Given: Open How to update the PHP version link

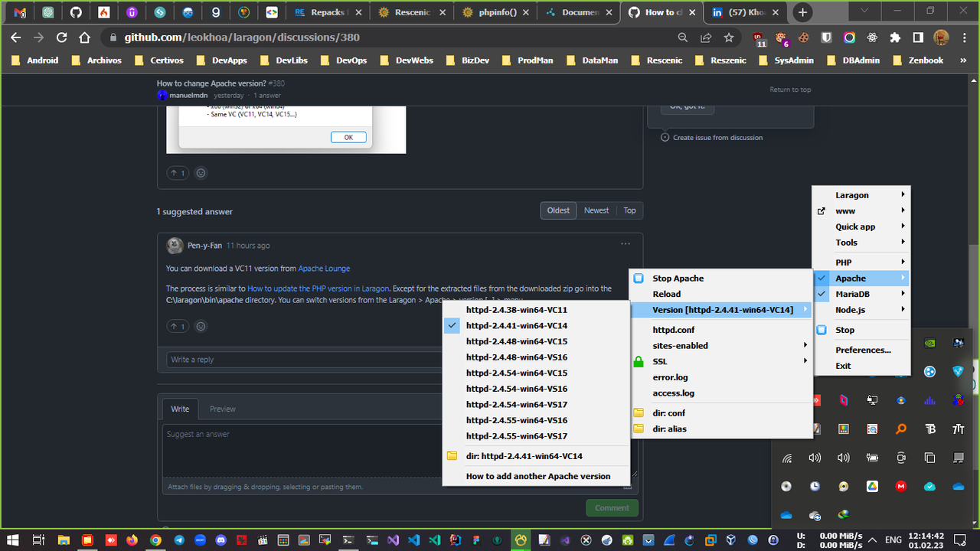Looking at the screenshot, I should pyautogui.click(x=318, y=289).
